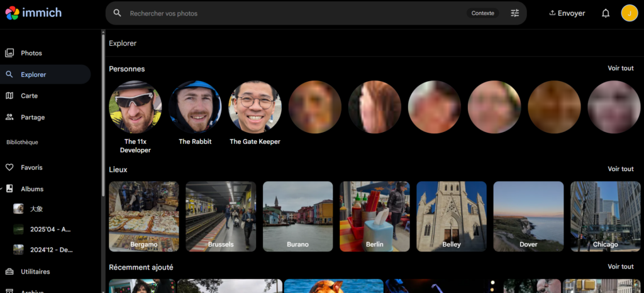The height and width of the screenshot is (293, 644).
Task: Open the Berlin place thumbnail
Action: [x=375, y=216]
